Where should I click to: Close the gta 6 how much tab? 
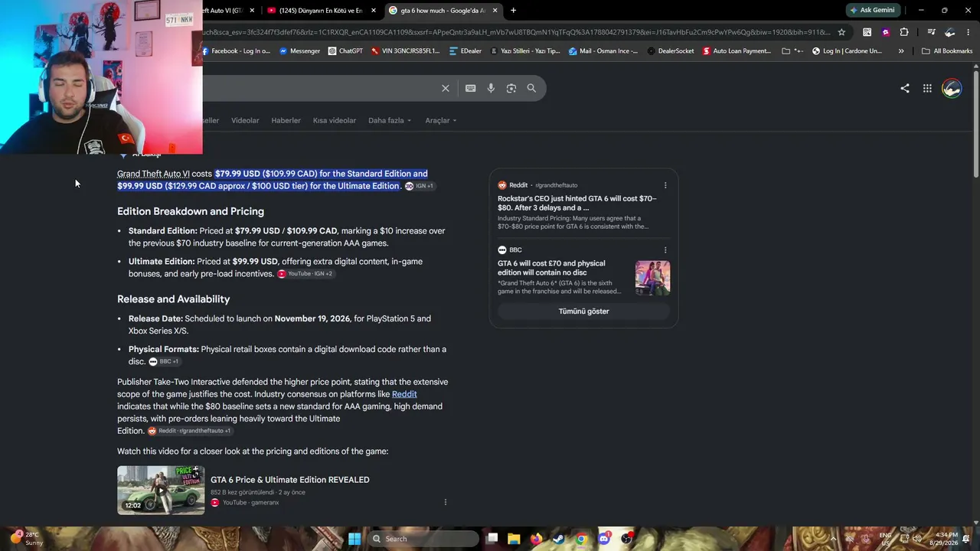click(x=495, y=10)
